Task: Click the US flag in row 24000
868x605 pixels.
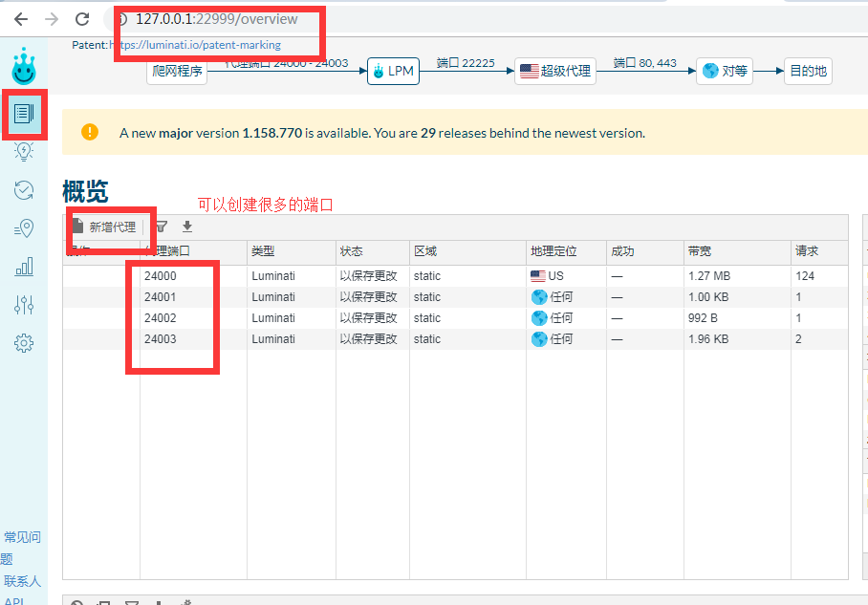Action: pos(538,275)
